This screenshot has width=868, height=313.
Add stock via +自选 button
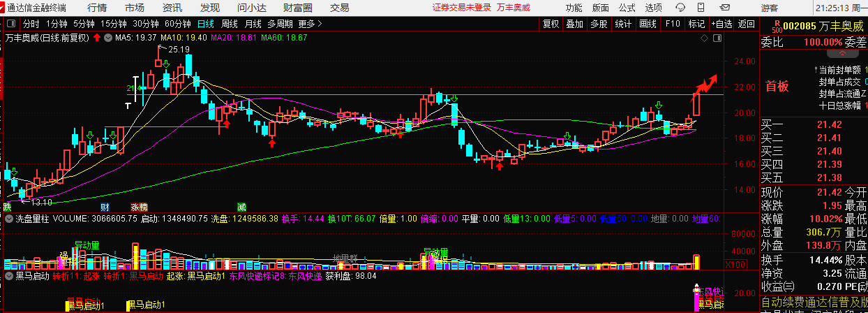(722, 23)
